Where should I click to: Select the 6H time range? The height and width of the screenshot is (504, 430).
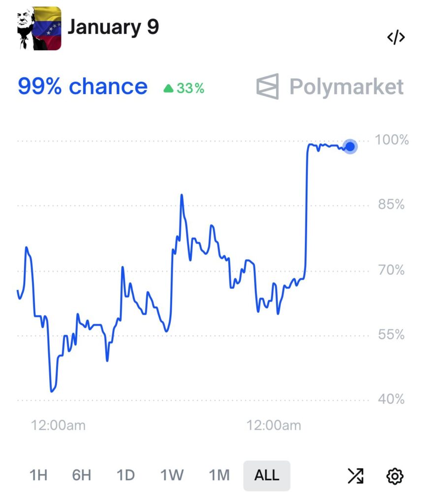pos(82,475)
